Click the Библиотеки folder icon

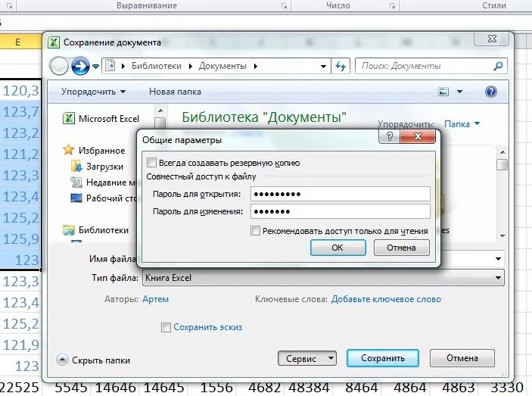coord(69,230)
